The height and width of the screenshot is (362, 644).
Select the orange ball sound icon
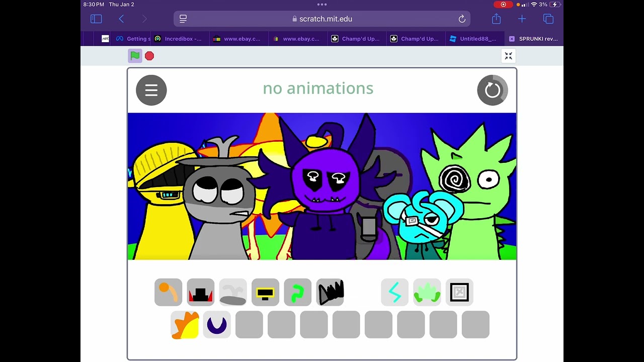click(x=169, y=292)
